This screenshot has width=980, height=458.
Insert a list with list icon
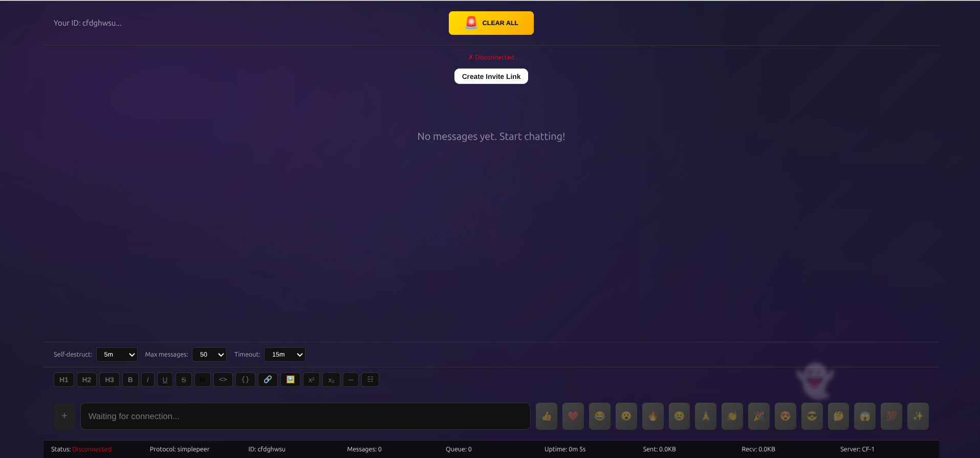370,380
